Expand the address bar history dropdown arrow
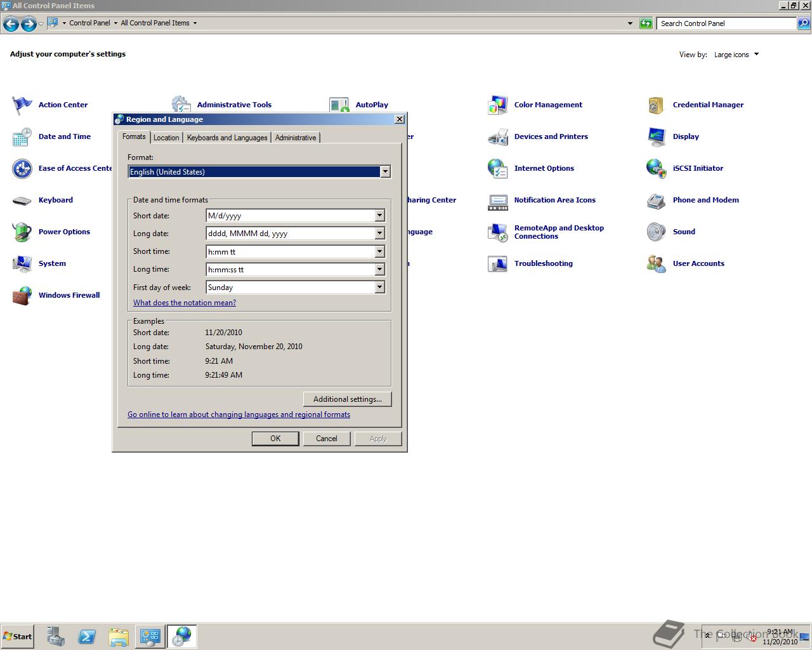Viewport: 812px width, 650px height. (630, 23)
